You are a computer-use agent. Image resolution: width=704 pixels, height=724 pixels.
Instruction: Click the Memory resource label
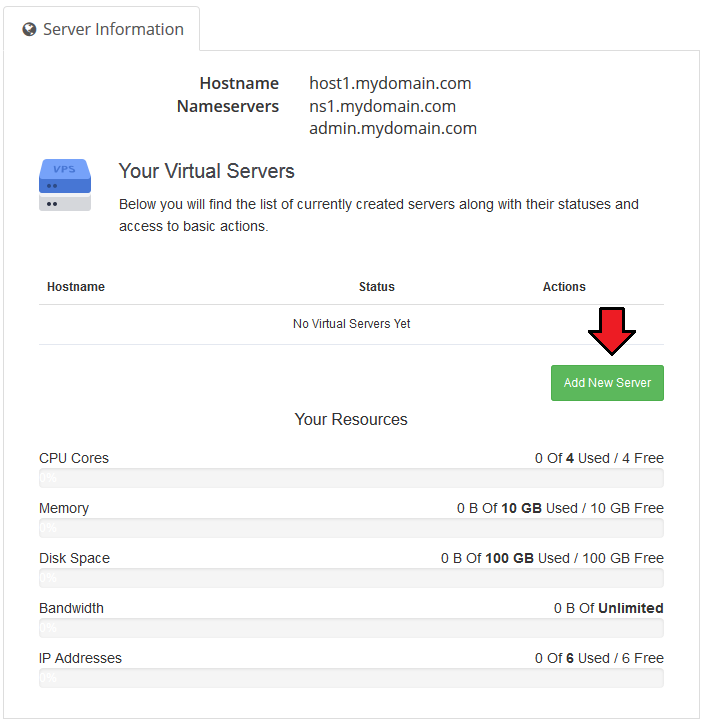coord(64,508)
